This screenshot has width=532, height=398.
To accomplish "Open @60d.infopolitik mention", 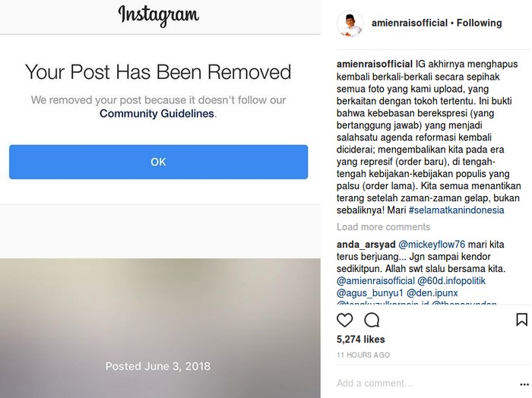I will point(451,281).
